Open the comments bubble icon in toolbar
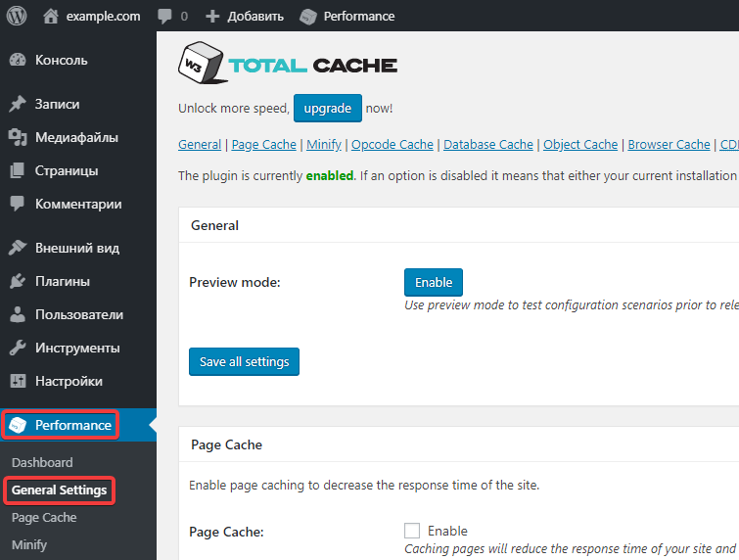Screen dimensions: 739x560 [163, 16]
